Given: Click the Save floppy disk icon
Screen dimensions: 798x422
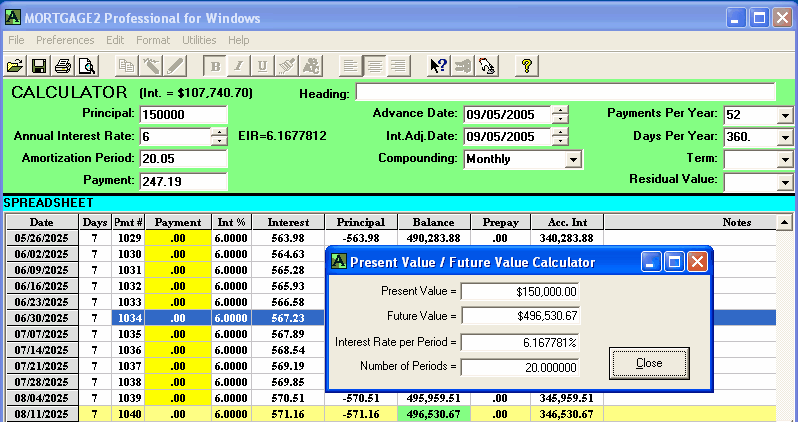Looking at the screenshot, I should tap(39, 66).
